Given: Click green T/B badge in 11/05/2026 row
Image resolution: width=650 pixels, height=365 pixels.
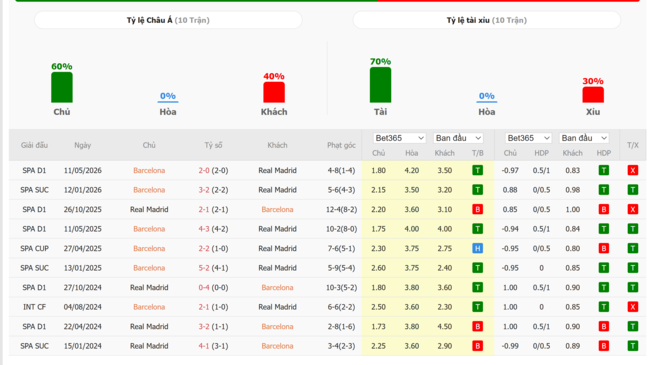Looking at the screenshot, I should (x=478, y=170).
